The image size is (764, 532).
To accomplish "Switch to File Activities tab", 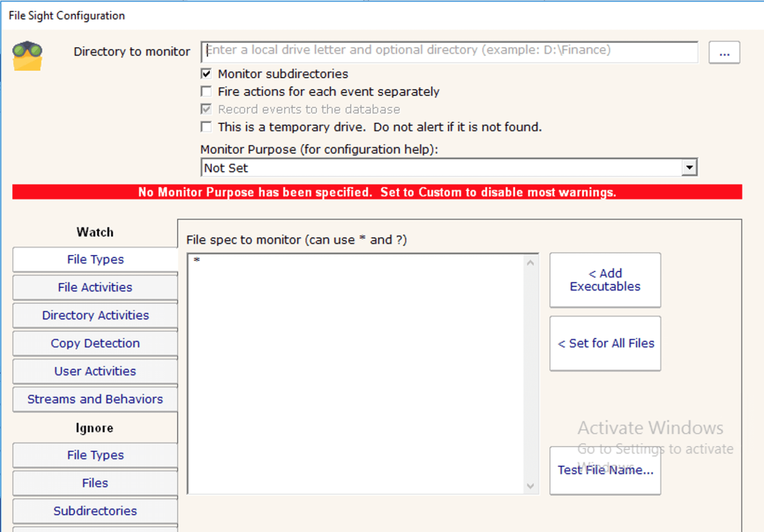I will coord(95,287).
